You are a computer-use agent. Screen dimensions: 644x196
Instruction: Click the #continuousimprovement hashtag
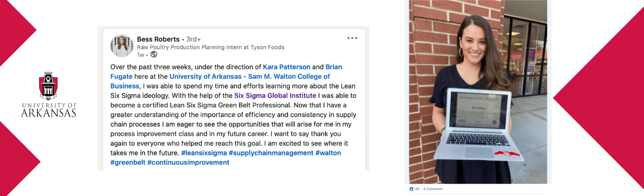[188, 162]
